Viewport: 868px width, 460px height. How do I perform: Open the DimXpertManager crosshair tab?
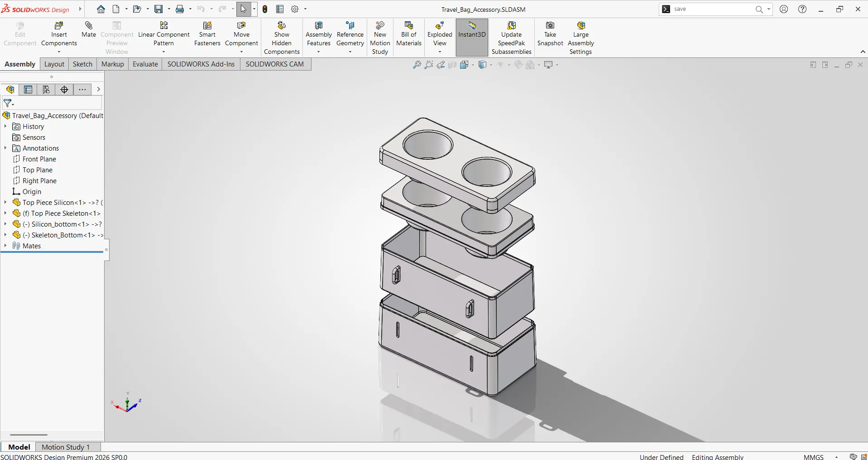(x=64, y=90)
